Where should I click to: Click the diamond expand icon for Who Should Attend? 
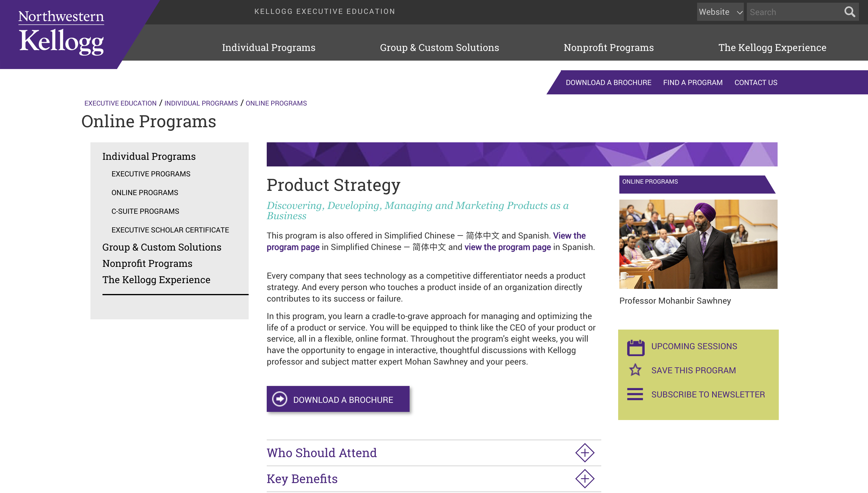[x=584, y=453]
